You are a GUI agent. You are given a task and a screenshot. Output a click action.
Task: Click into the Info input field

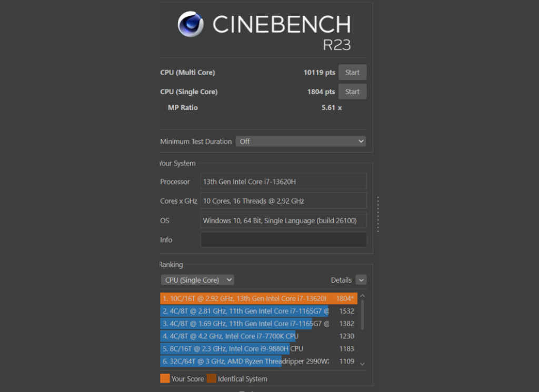[x=284, y=239]
